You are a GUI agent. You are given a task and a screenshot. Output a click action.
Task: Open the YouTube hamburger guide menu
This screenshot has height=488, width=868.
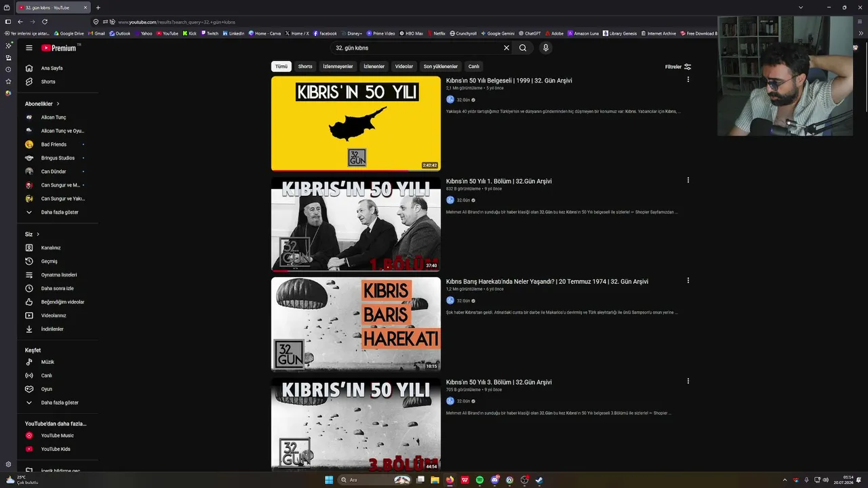pos(29,48)
